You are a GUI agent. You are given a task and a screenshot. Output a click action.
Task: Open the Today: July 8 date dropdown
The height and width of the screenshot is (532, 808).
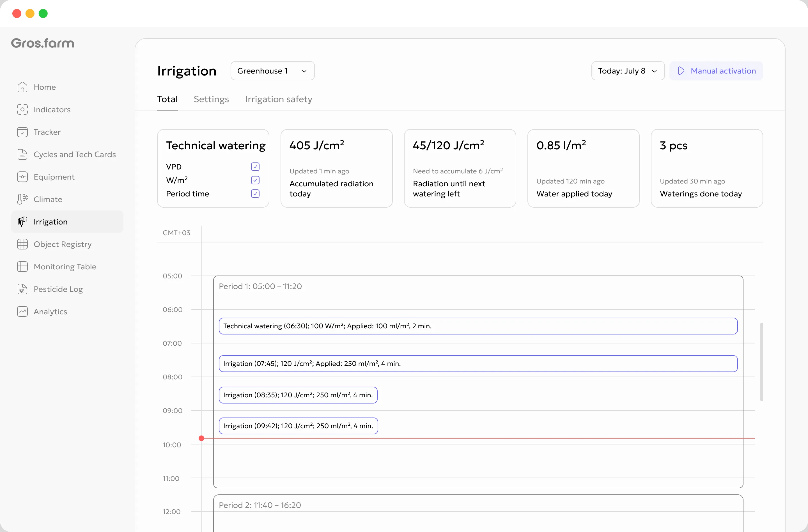[628, 71]
